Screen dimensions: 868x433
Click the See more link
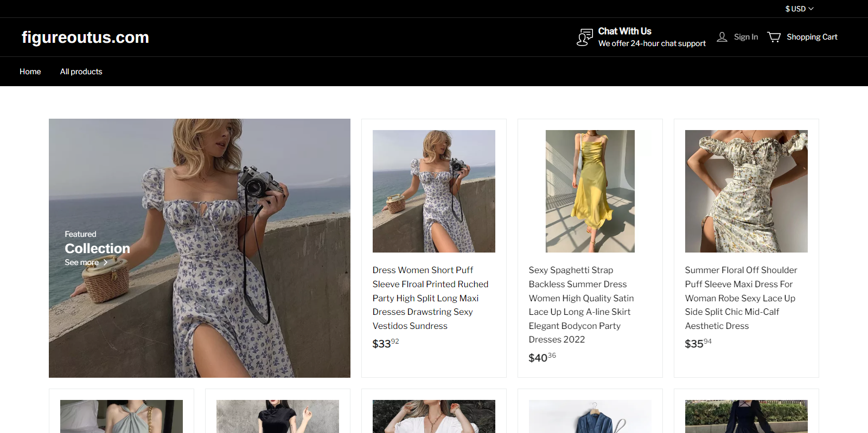82,262
